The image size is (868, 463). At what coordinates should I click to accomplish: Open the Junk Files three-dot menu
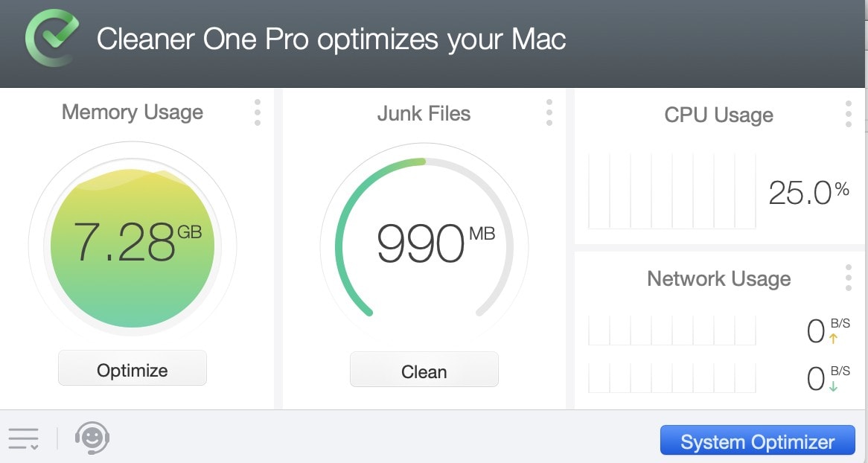tap(549, 112)
